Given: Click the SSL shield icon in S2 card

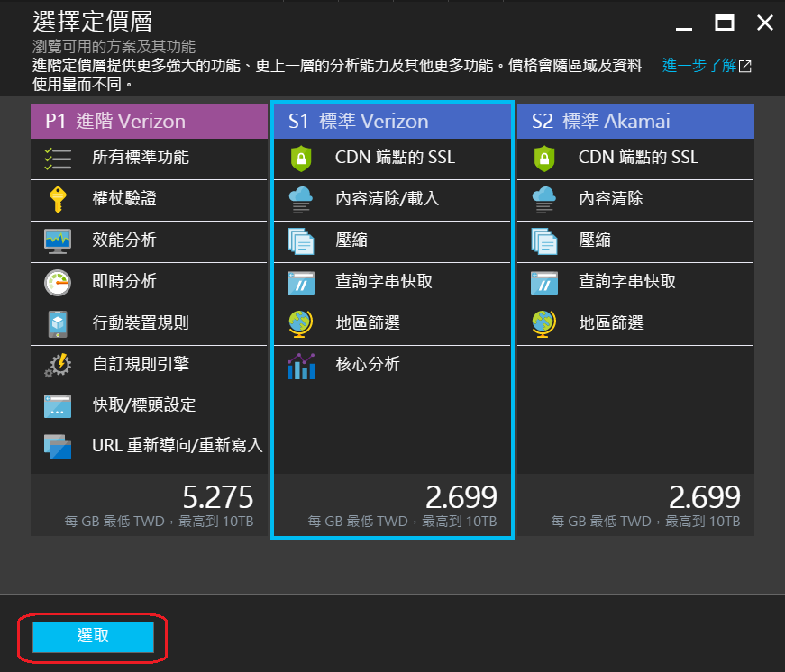Looking at the screenshot, I should click(x=544, y=159).
